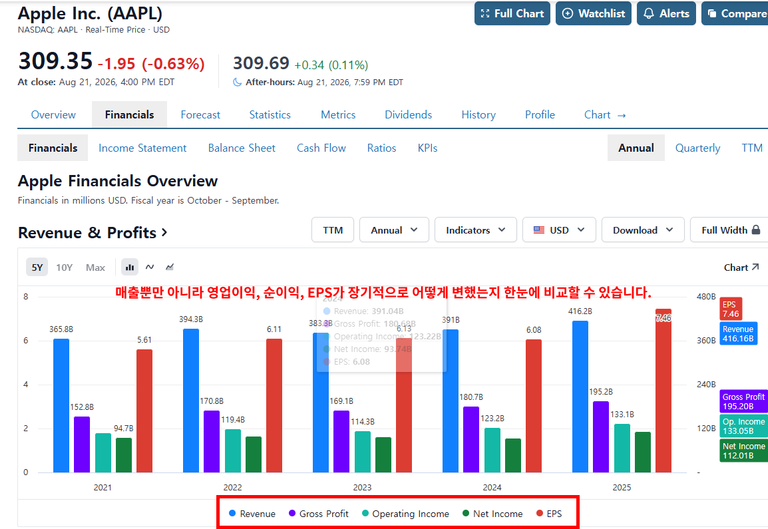
Task: Click the EPS 7.46 axis label
Action: pos(730,309)
